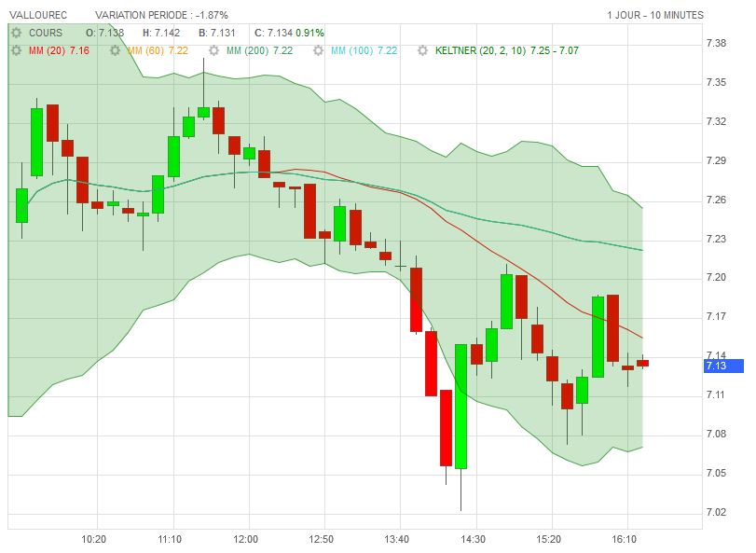Click the 11:10 time axis label
756x553 pixels.
point(170,539)
